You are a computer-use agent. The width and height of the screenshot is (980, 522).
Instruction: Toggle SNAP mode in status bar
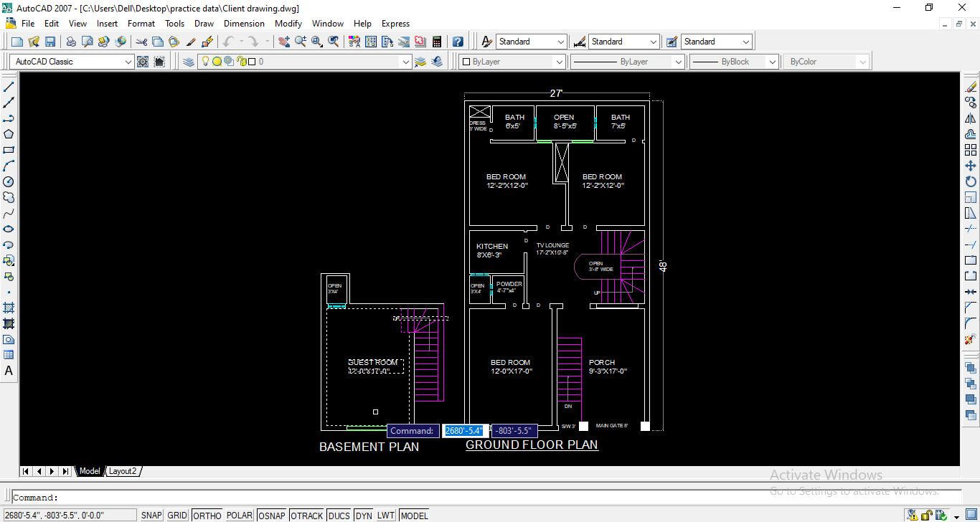pos(151,515)
